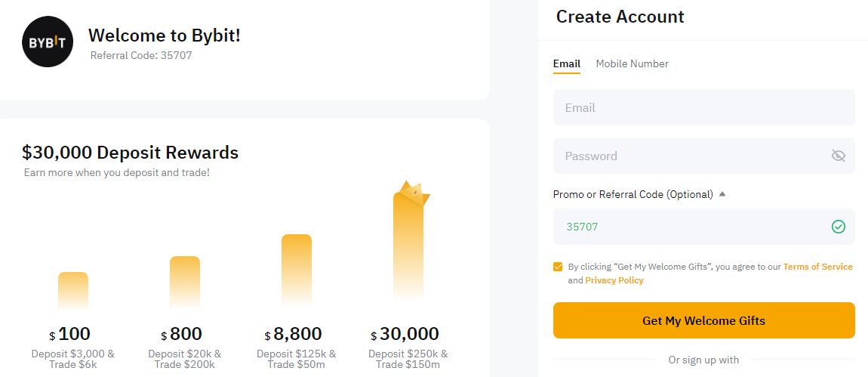Focus the Password input field
This screenshot has height=377, width=868.
coord(703,156)
